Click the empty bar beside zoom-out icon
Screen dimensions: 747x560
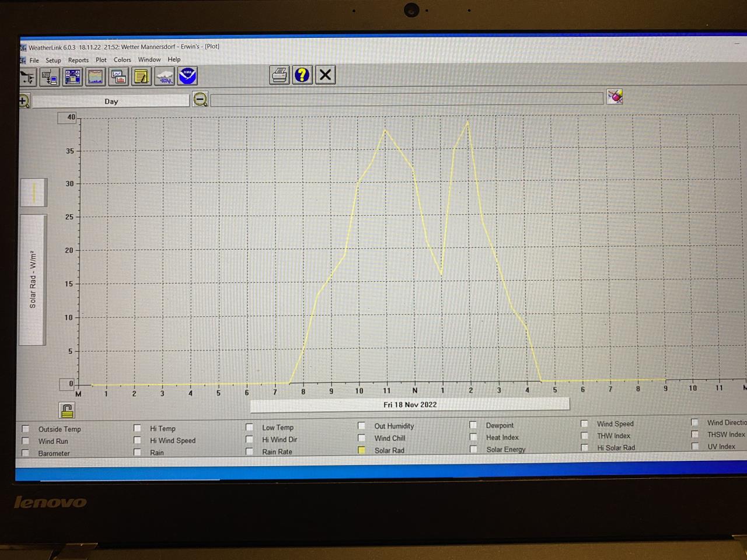click(x=406, y=99)
